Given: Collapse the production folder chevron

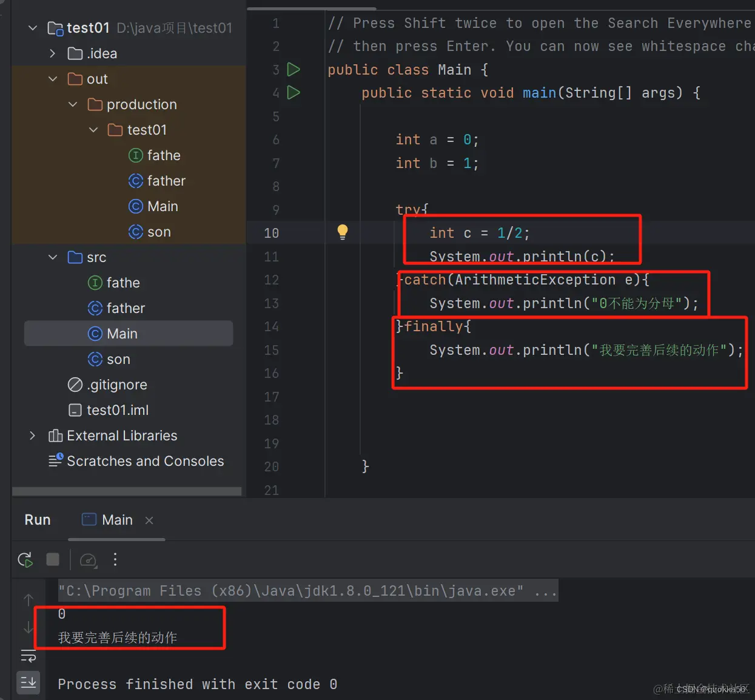Looking at the screenshot, I should (x=73, y=104).
